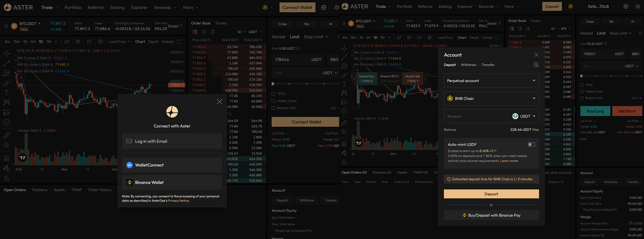This screenshot has height=239, width=644.
Task: Click Max next to the 228.46 USDT balance
Action: click(x=536, y=130)
